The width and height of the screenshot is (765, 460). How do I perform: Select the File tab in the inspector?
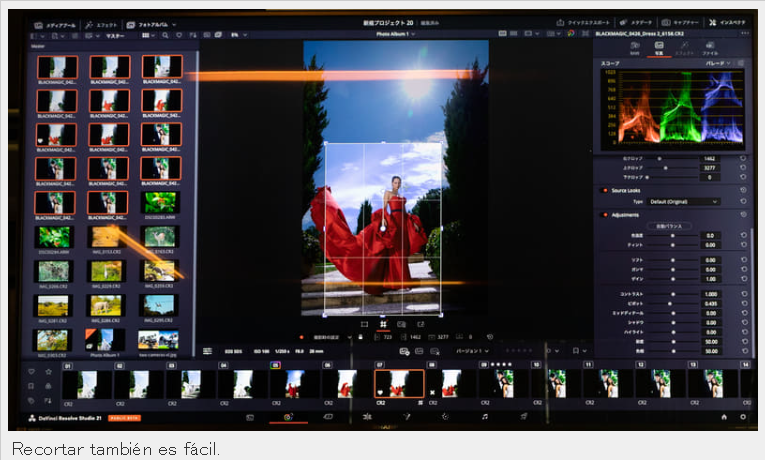point(710,49)
